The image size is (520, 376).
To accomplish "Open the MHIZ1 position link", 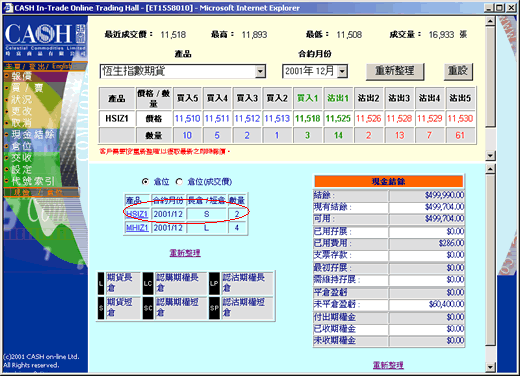I will (137, 228).
